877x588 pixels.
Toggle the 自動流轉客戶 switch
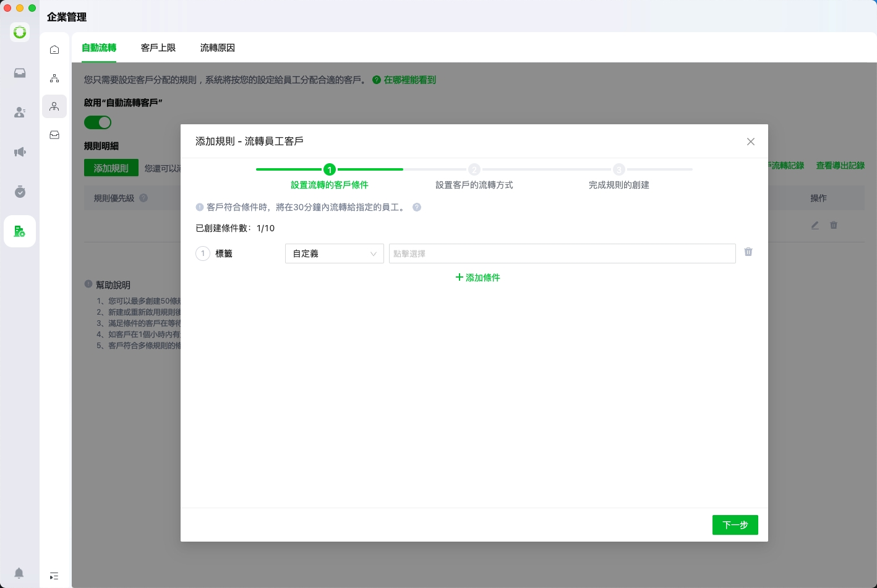[x=98, y=122]
